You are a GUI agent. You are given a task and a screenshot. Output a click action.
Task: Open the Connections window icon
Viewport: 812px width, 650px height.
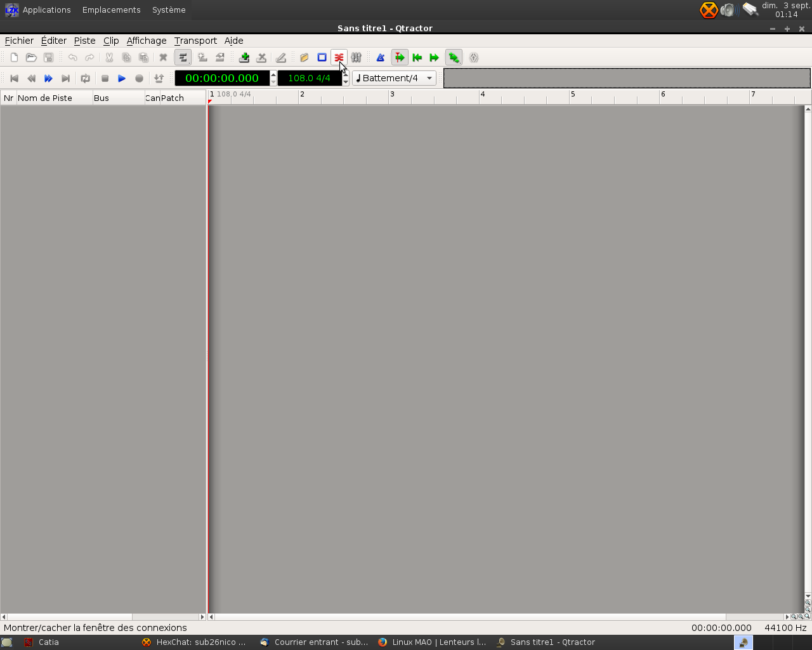[x=339, y=58]
